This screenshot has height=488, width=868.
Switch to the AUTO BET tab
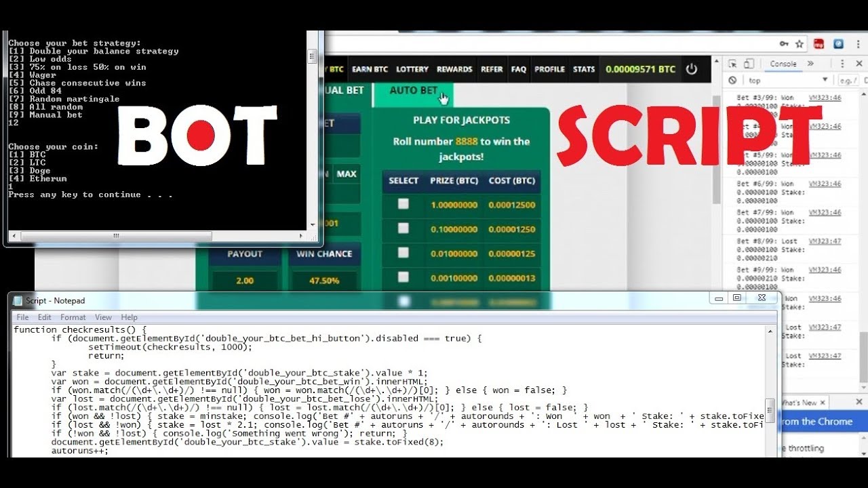click(x=413, y=90)
